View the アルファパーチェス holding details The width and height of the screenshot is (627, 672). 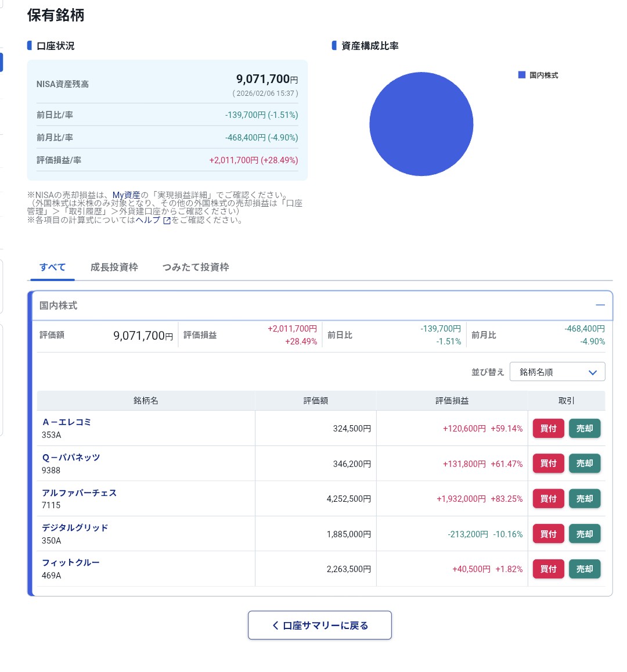(79, 493)
